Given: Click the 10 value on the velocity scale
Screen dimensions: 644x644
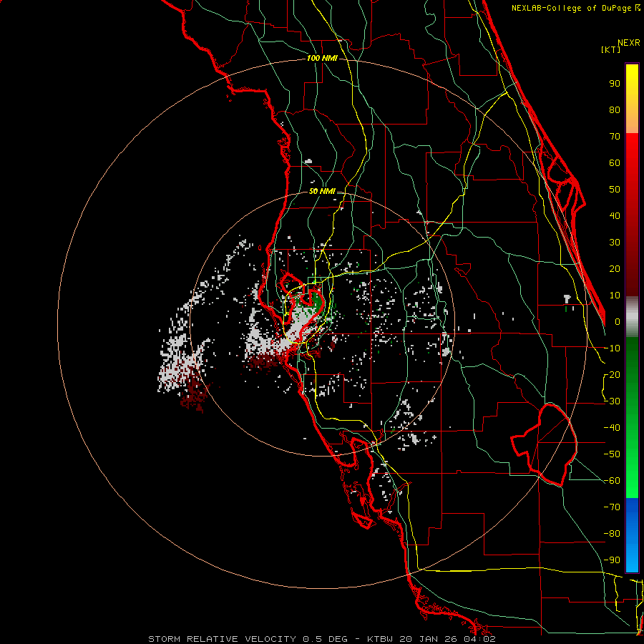Looking at the screenshot, I should coord(615,296).
